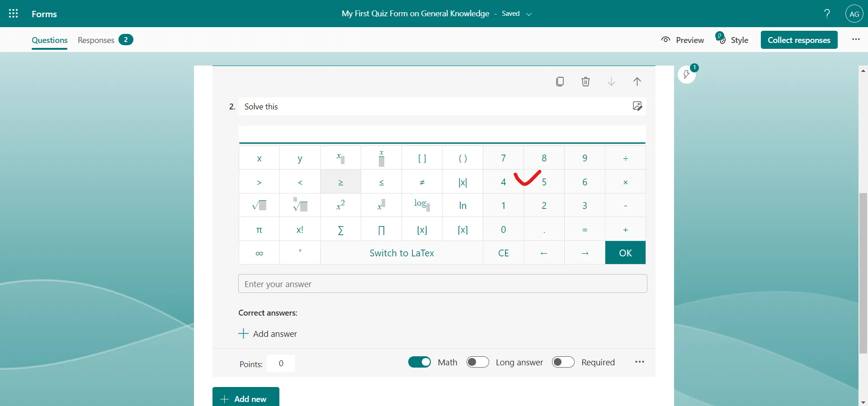Image resolution: width=868 pixels, height=406 pixels.
Task: Open the more form settings ellipsis
Action: tap(856, 39)
